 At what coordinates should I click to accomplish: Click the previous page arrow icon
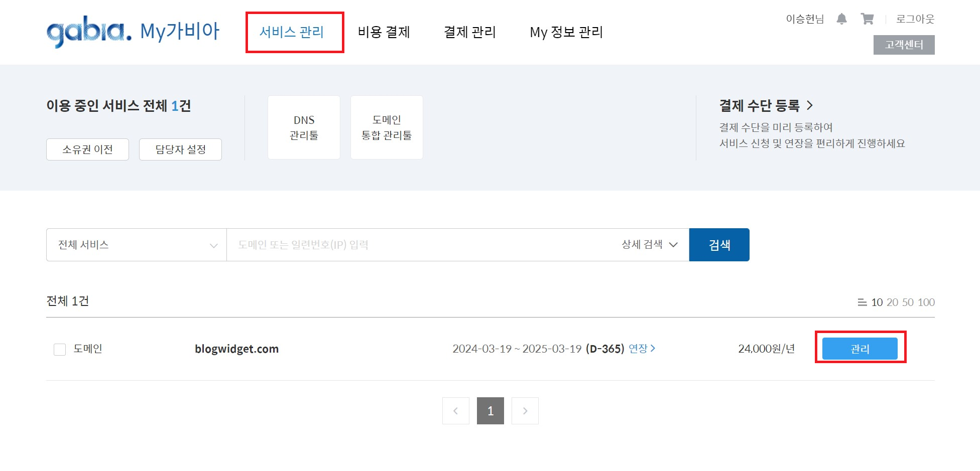click(455, 410)
